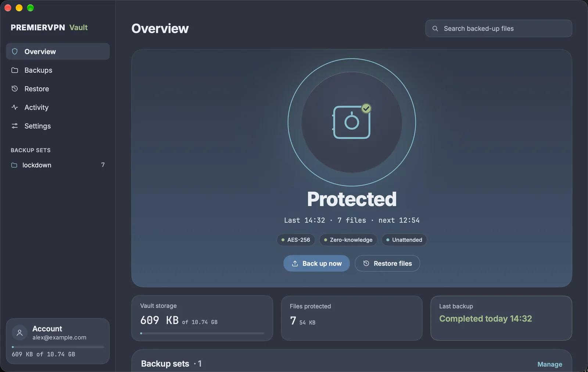This screenshot has height=372, width=588.
Task: Click the account storage usage bar
Action: tap(58, 347)
